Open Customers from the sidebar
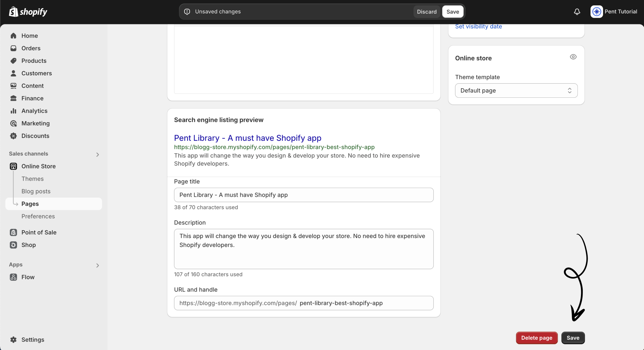The image size is (644, 350). tap(37, 73)
